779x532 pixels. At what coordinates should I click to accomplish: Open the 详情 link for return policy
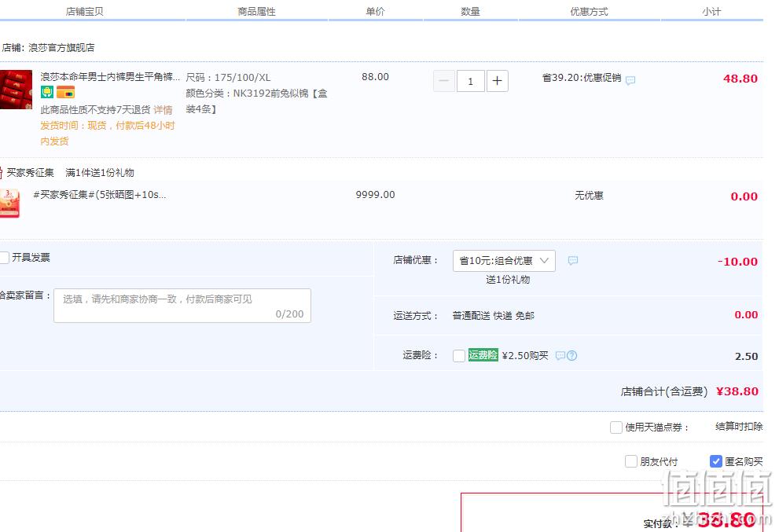point(163,110)
